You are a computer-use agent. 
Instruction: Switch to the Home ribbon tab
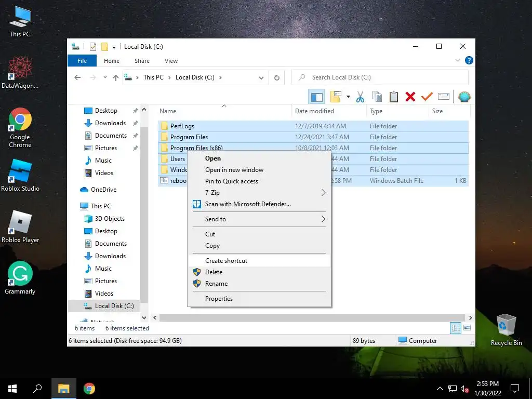[112, 61]
